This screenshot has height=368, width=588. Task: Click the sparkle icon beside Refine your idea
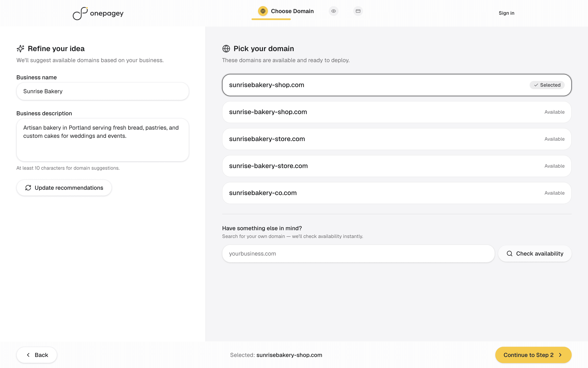(x=20, y=49)
